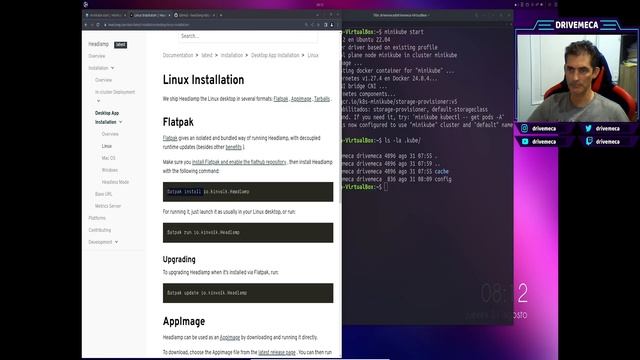Switch to the GitHub headlamp tab
This screenshot has height=360, width=640.
194,15
